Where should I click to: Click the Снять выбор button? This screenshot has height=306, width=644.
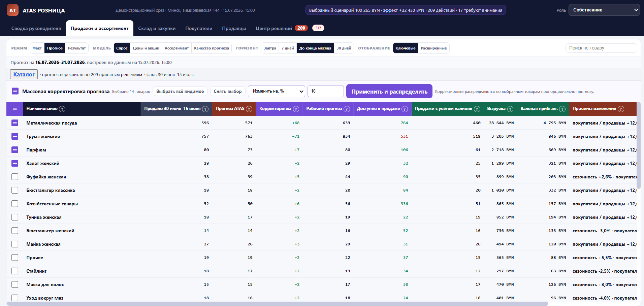pyautogui.click(x=228, y=92)
